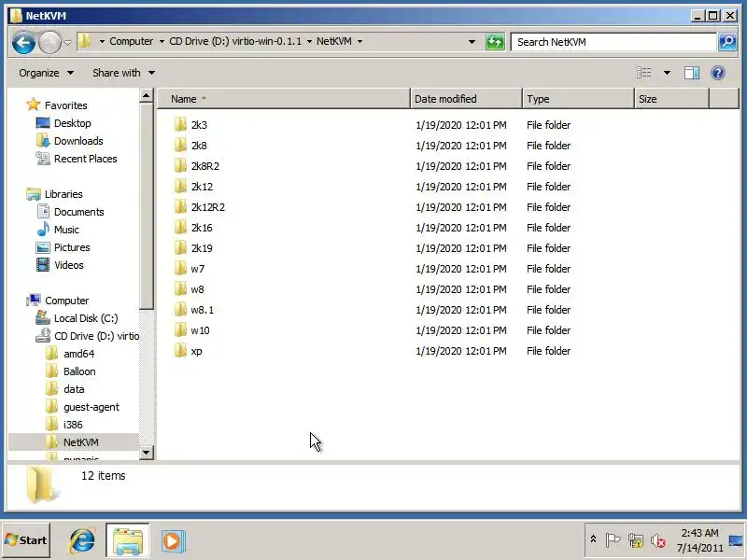The height and width of the screenshot is (560, 747).
Task: Select the 2k3 folder icon
Action: 180,125
